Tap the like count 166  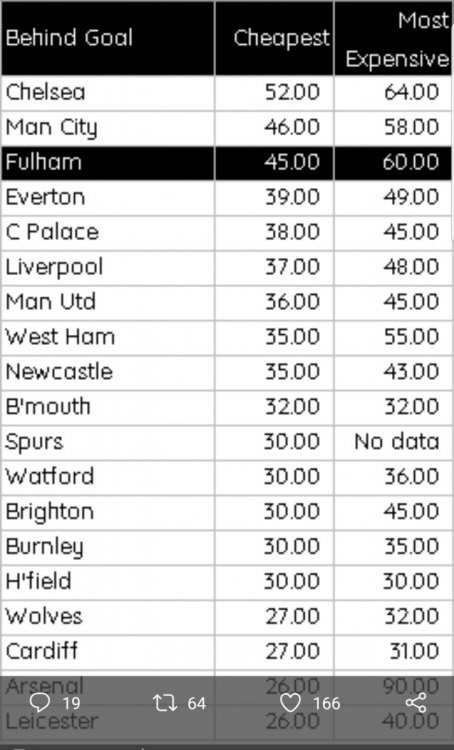327,704
